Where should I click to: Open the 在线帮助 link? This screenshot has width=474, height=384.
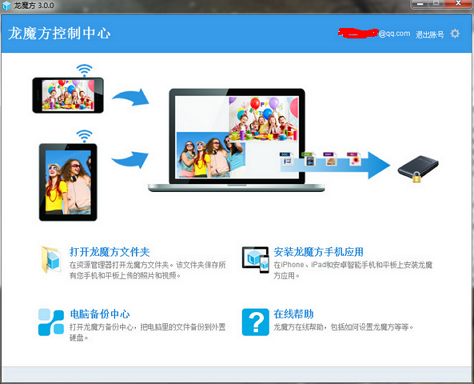tap(294, 314)
